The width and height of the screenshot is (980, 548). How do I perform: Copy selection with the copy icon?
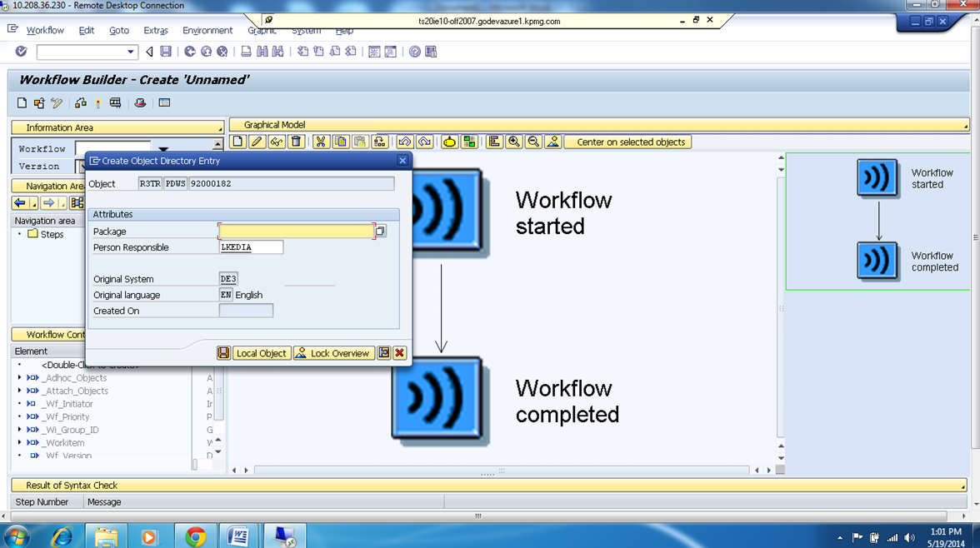click(x=340, y=142)
